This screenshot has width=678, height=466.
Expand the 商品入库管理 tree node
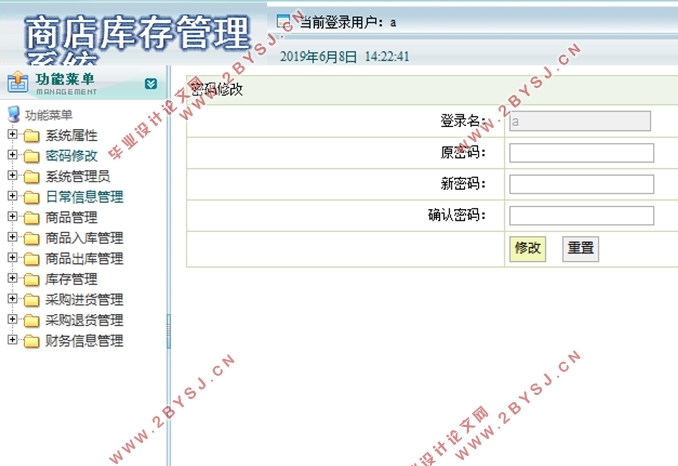(x=13, y=237)
